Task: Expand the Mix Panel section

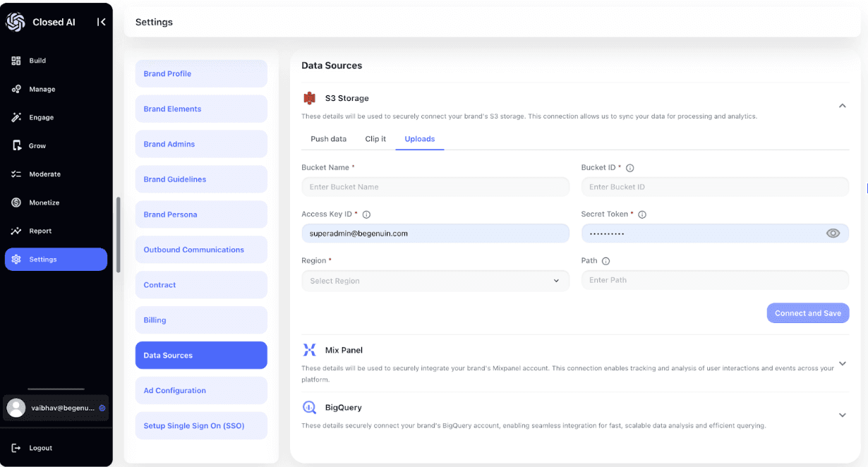Action: [x=842, y=364]
